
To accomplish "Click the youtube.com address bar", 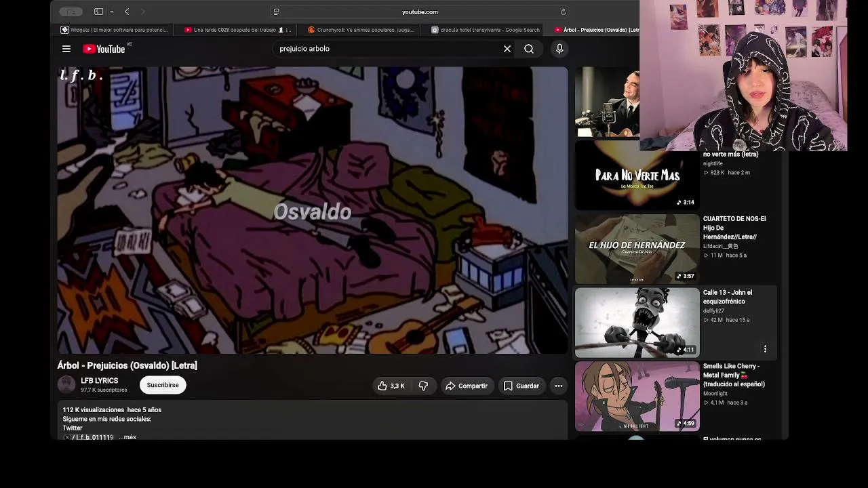I will pyautogui.click(x=420, y=12).
